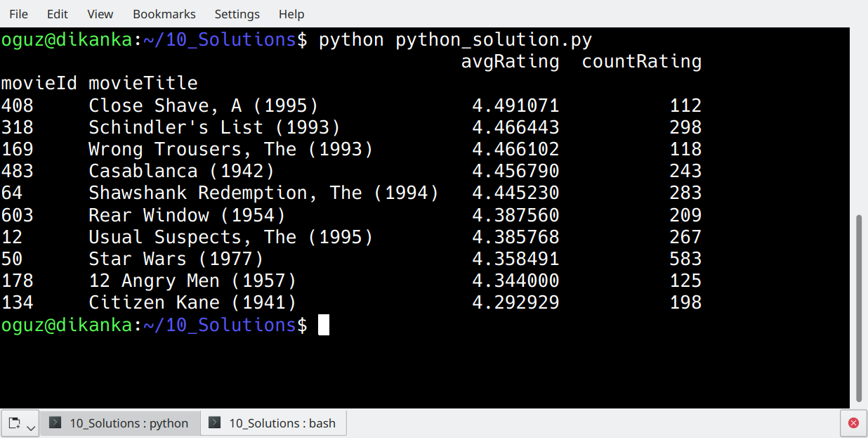Screen dimensions: 868x438
Task: Open the View menu
Action: (100, 14)
